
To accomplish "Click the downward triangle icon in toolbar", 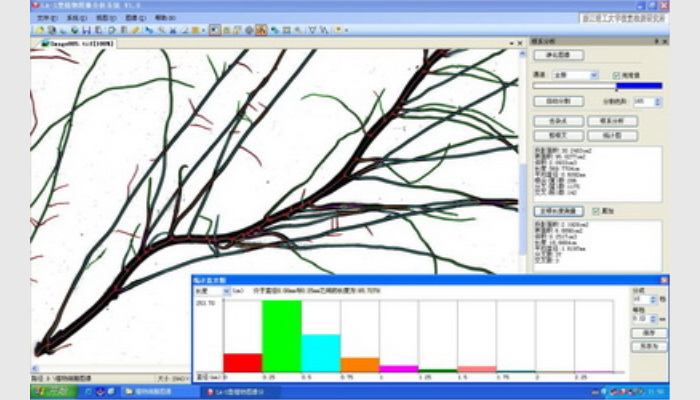I will (x=311, y=30).
